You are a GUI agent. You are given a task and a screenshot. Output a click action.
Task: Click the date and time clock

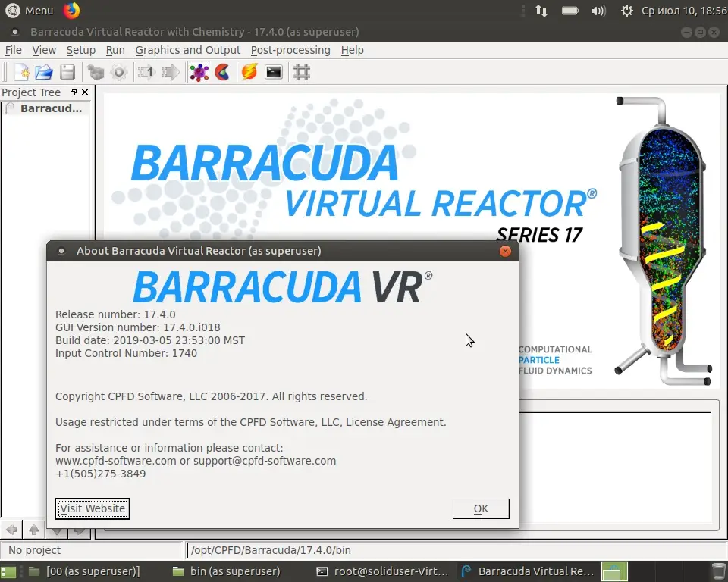pyautogui.click(x=684, y=11)
